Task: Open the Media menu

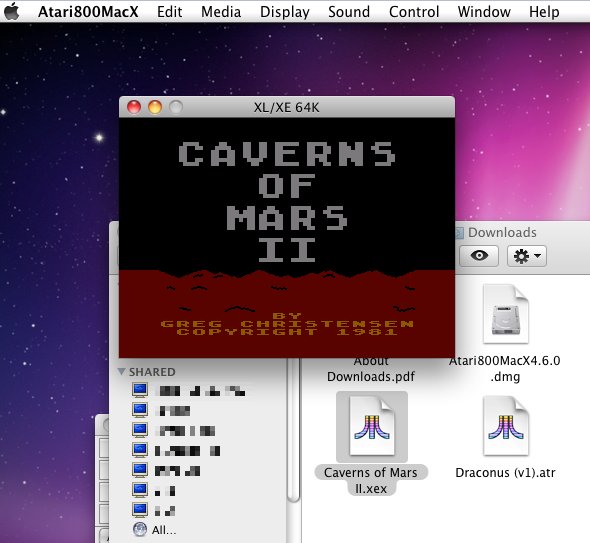Action: point(221,12)
